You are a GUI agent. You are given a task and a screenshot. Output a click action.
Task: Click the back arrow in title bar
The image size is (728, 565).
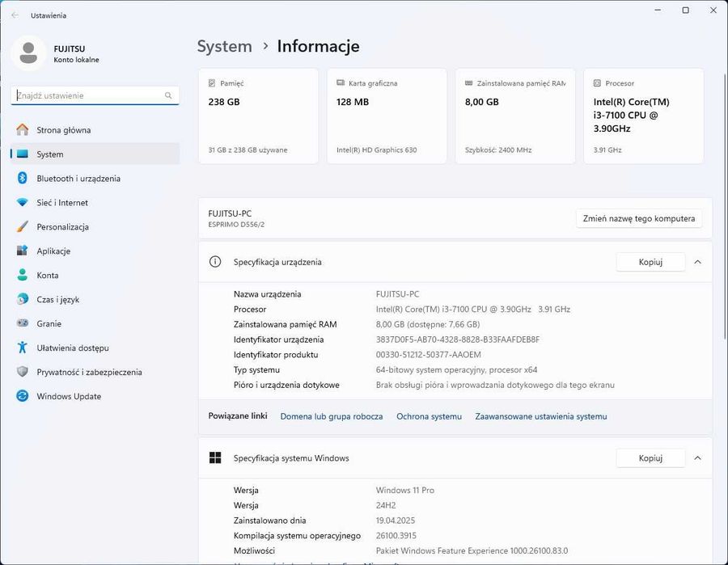(15, 15)
